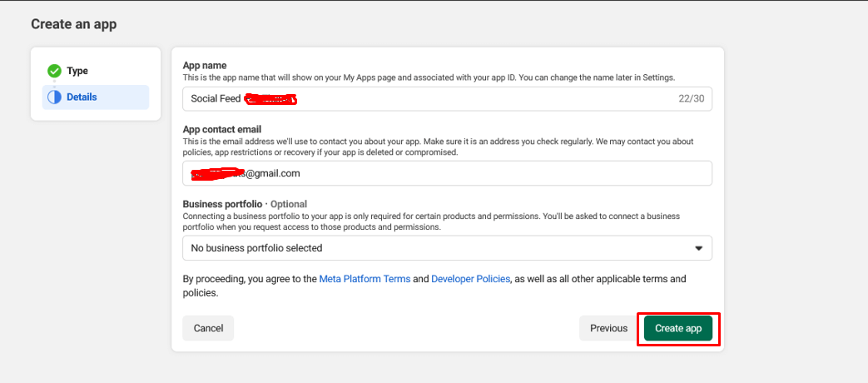Viewport: 868px width, 383px height.
Task: Open the Developer Policies link
Action: [470, 279]
